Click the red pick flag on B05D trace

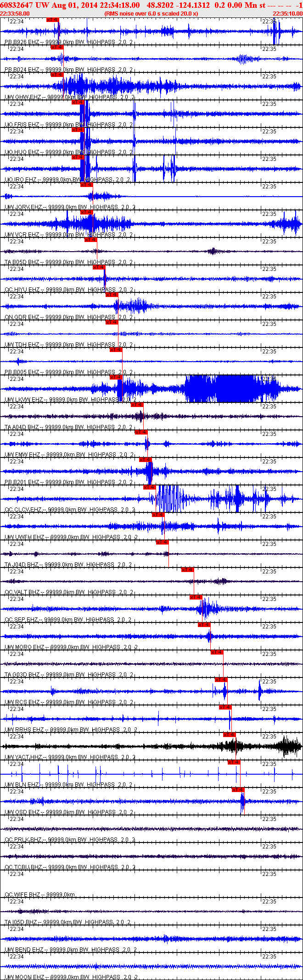click(x=90, y=240)
